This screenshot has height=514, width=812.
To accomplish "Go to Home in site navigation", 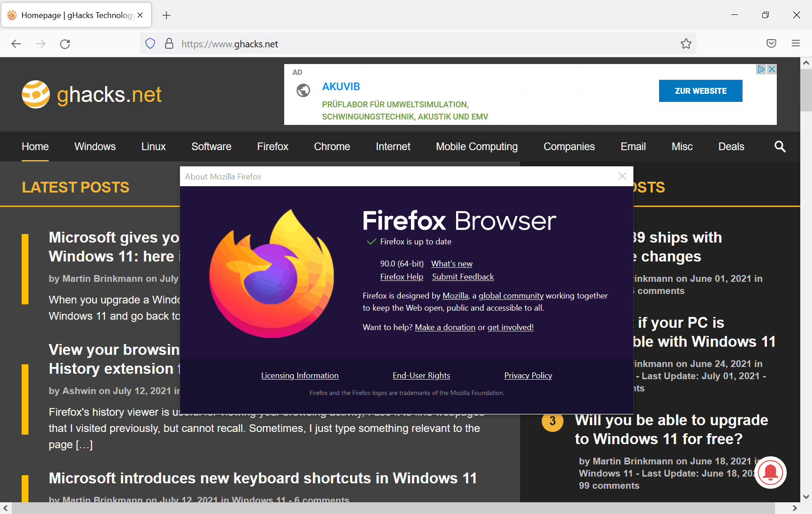I will 35,147.
